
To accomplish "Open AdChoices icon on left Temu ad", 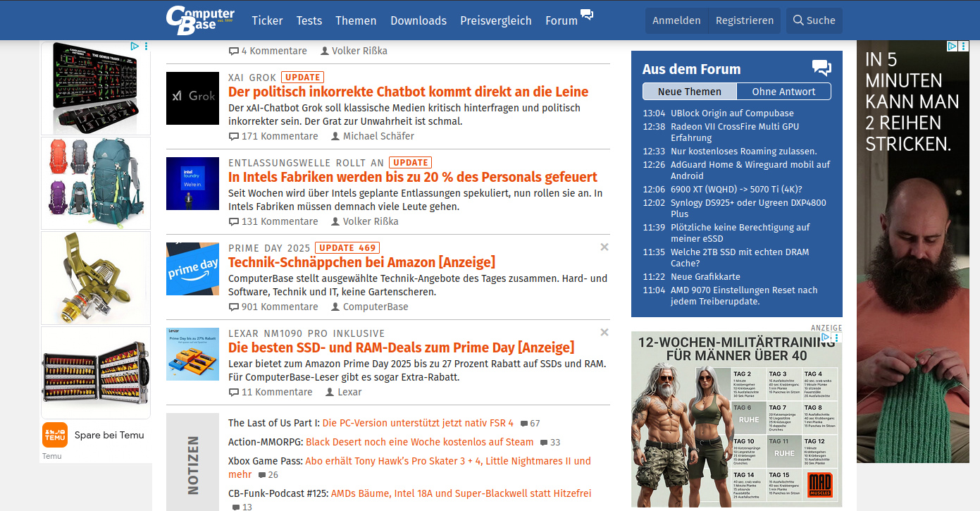I will [135, 47].
